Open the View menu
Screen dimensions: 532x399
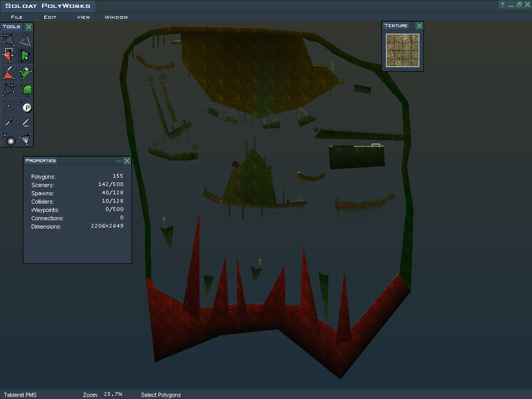click(x=83, y=17)
